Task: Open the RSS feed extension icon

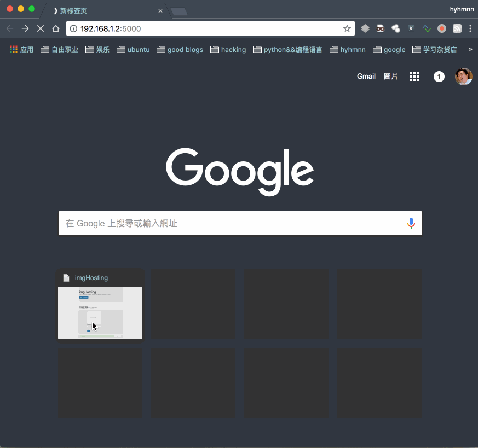Action: [x=457, y=28]
